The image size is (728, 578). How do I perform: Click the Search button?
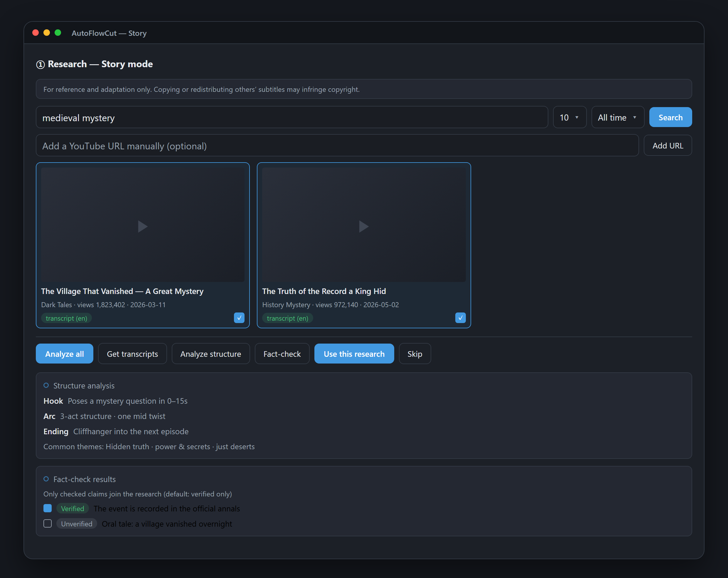(x=670, y=117)
